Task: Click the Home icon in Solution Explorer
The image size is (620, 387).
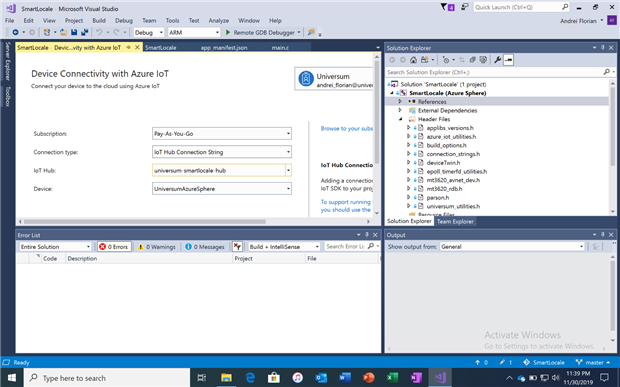Action: tap(413, 60)
